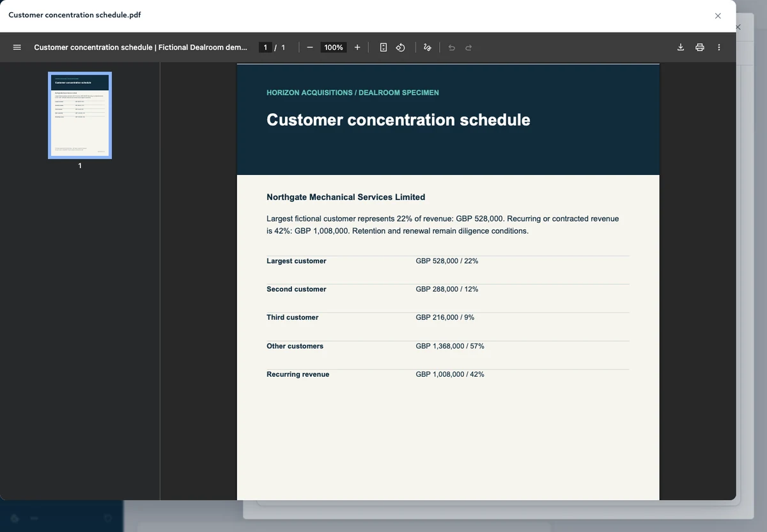Open the more actions menu
767x532 pixels.
tap(719, 47)
